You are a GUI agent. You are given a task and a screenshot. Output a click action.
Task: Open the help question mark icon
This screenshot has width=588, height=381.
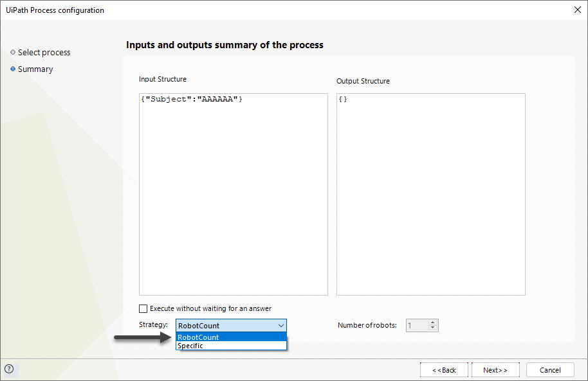click(x=9, y=369)
